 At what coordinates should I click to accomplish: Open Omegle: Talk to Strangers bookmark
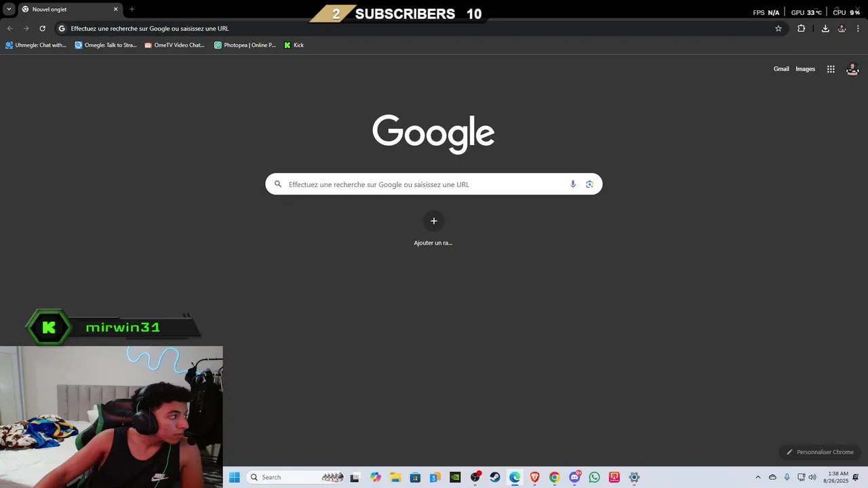click(x=106, y=45)
